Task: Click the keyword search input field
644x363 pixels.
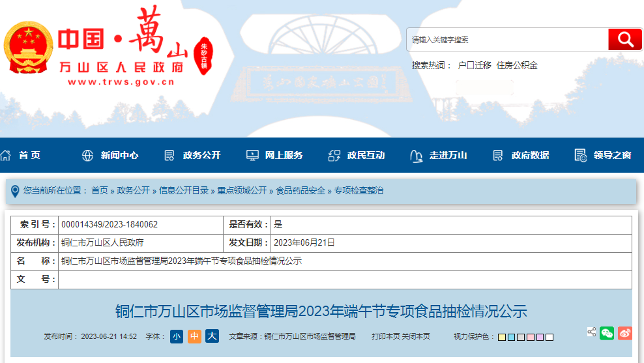Action: (507, 40)
